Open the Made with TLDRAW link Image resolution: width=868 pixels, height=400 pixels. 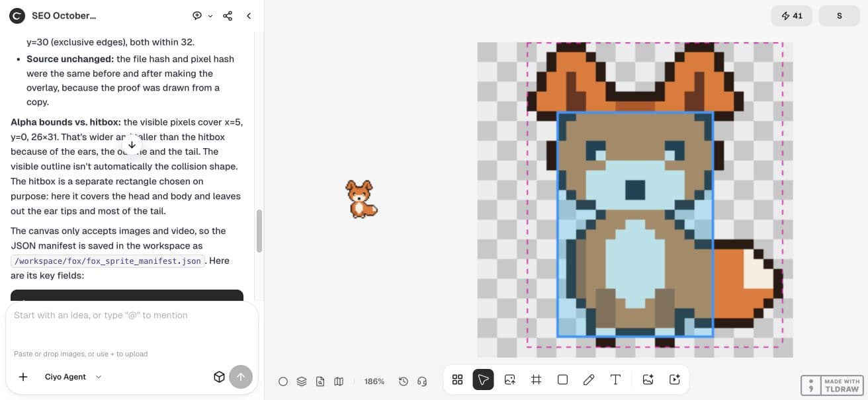(831, 385)
